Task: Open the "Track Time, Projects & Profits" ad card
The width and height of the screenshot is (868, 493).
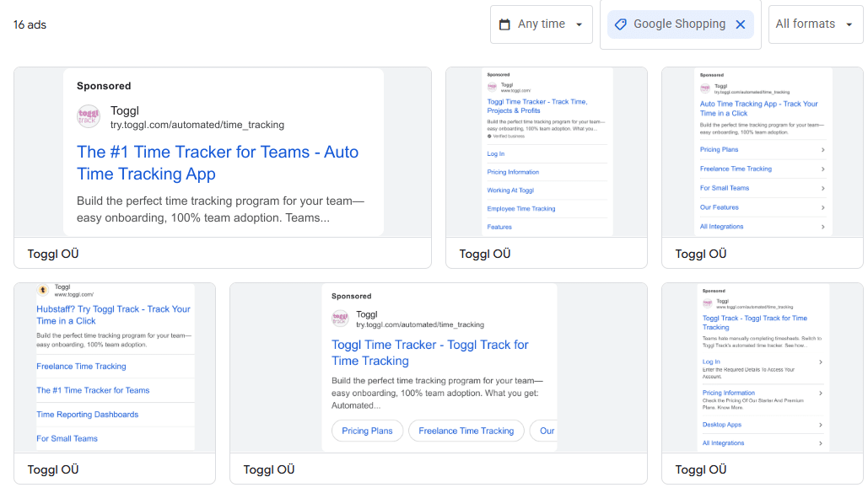Action: pos(537,106)
